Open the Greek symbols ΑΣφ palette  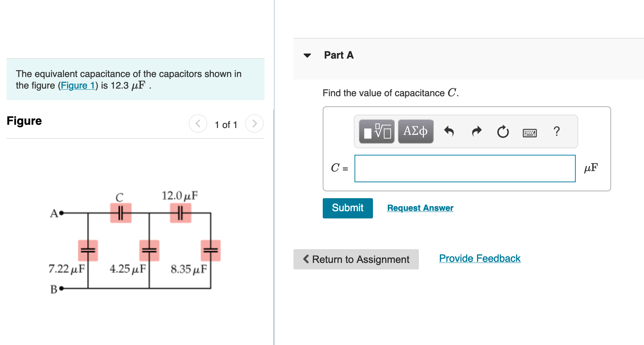415,131
